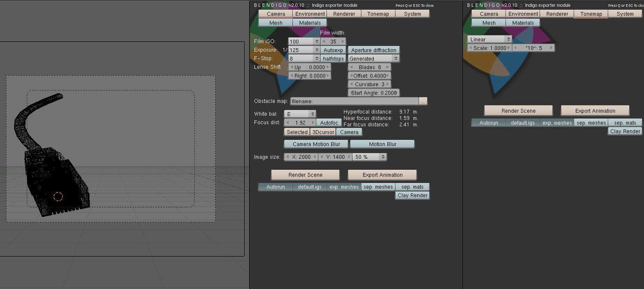Open the Renderer tab in the tonemap settings panel
Screen dimensions: 644x289
pyautogui.click(x=557, y=14)
